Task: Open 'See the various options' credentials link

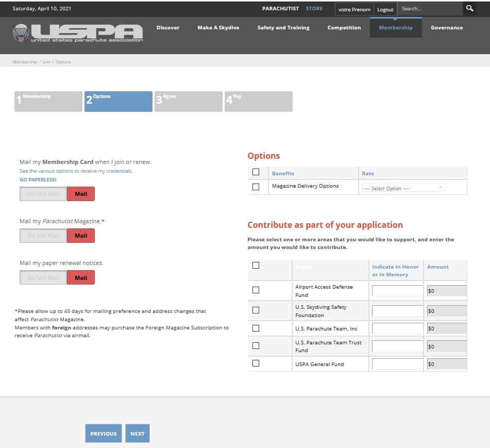Action: pos(76,171)
